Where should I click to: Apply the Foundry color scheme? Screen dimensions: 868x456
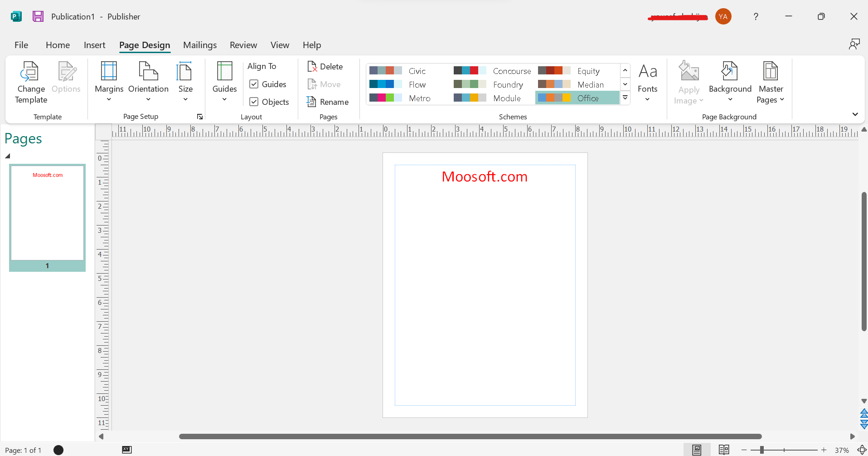[x=493, y=84]
